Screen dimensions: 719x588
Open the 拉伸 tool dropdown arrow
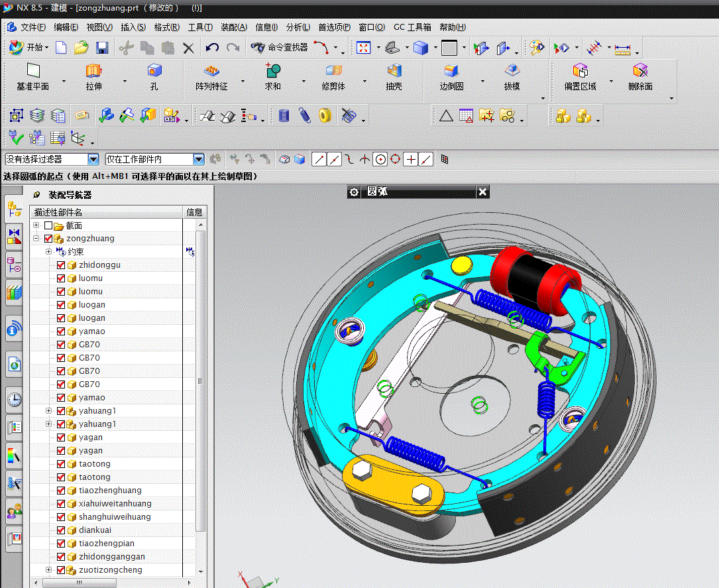tap(125, 81)
